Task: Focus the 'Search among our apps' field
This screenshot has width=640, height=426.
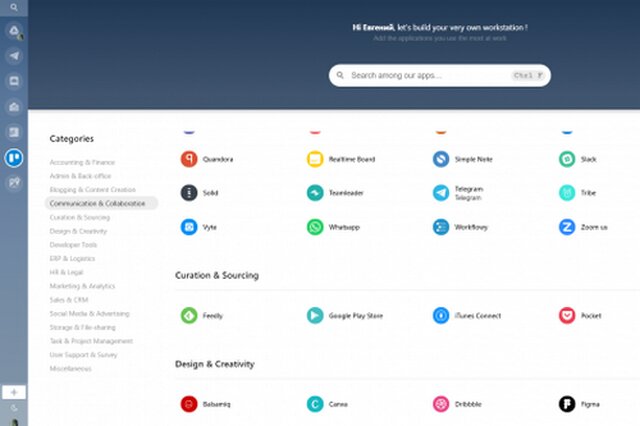Action: pyautogui.click(x=440, y=75)
